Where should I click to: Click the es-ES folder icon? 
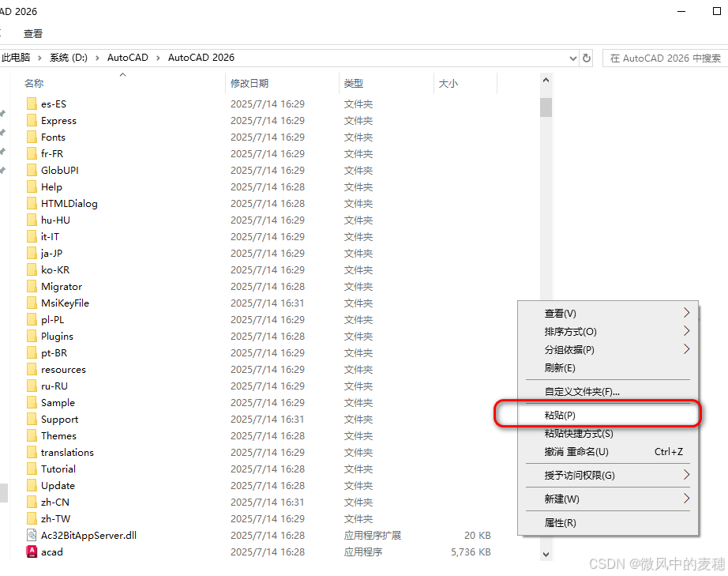(x=32, y=104)
